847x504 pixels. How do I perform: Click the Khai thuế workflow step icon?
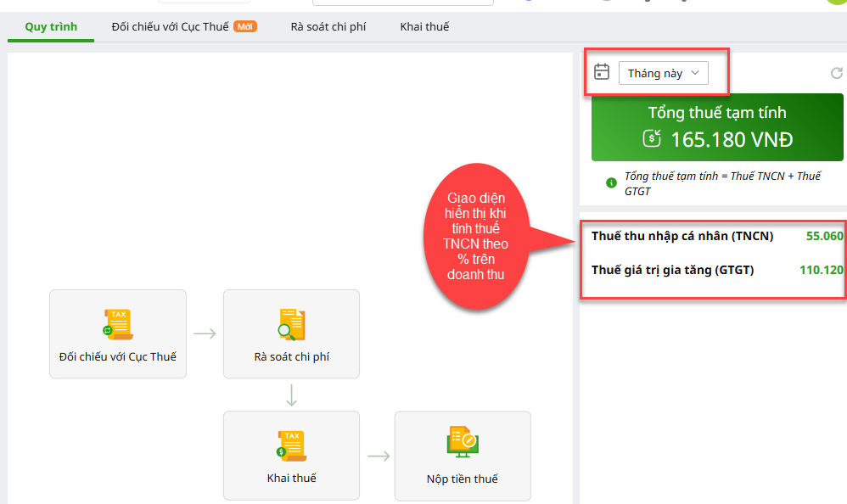(291, 445)
